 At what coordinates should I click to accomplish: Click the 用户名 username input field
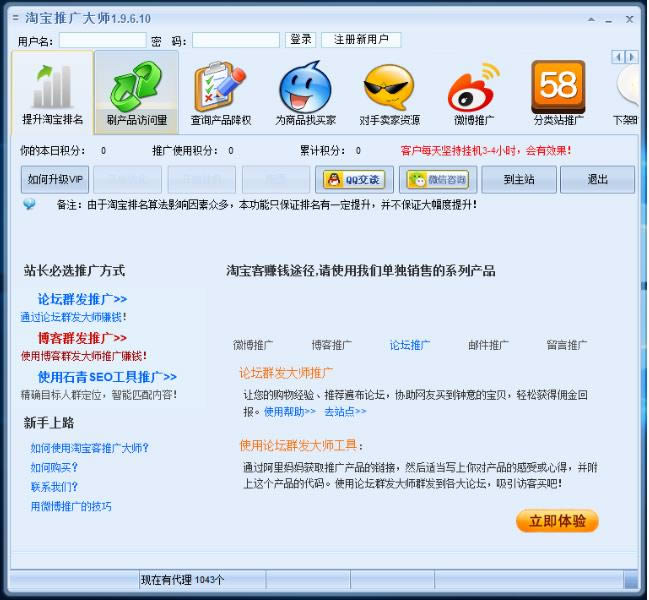pyautogui.click(x=103, y=40)
